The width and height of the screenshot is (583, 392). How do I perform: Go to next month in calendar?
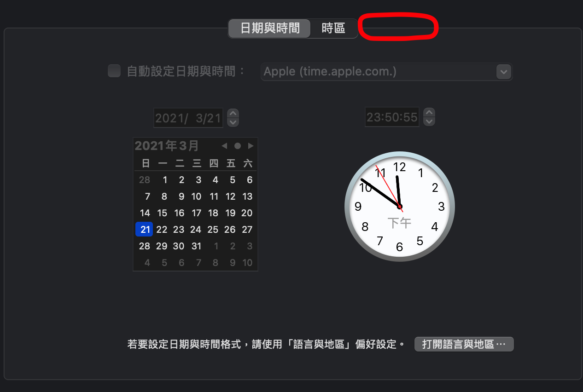(x=251, y=146)
